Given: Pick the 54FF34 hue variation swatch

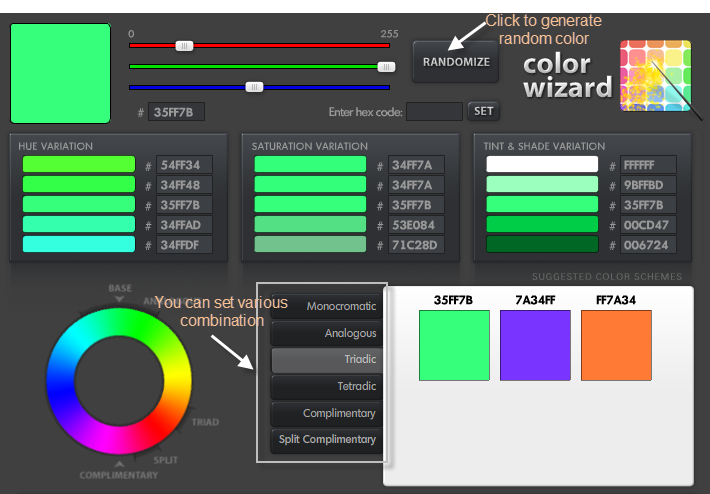Looking at the screenshot, I should coord(79,165).
